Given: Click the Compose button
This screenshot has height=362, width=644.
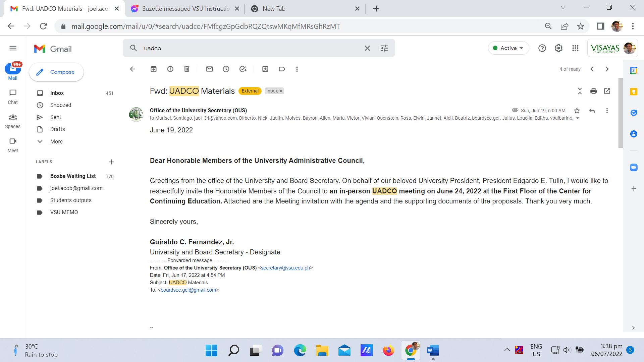Looking at the screenshot, I should (56, 72).
